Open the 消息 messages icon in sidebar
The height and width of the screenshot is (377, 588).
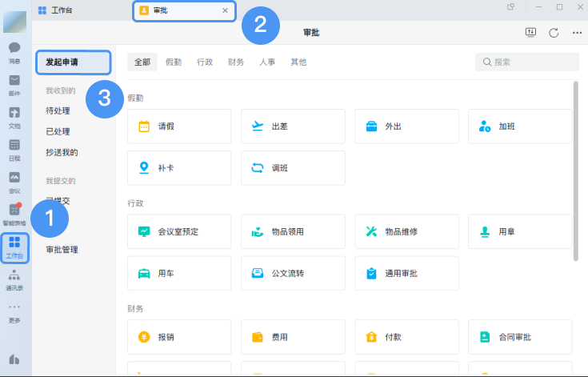(14, 50)
